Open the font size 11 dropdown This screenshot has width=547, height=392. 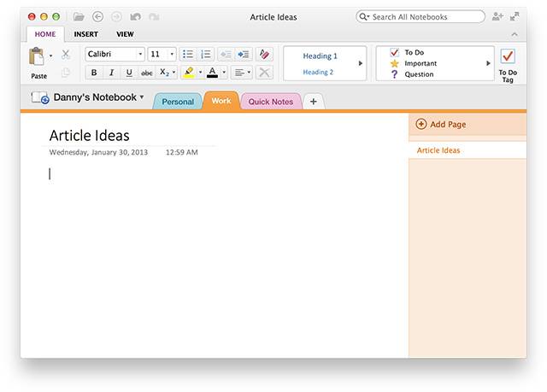[172, 54]
